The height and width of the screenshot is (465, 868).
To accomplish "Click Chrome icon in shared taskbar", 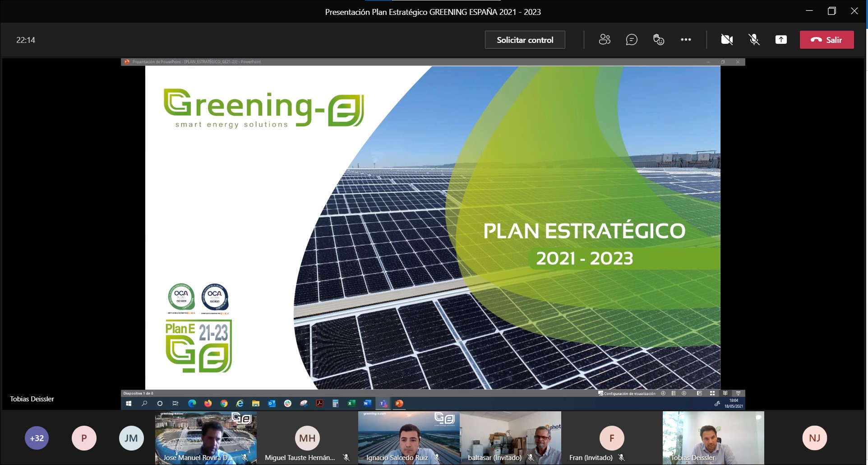I will (x=224, y=404).
